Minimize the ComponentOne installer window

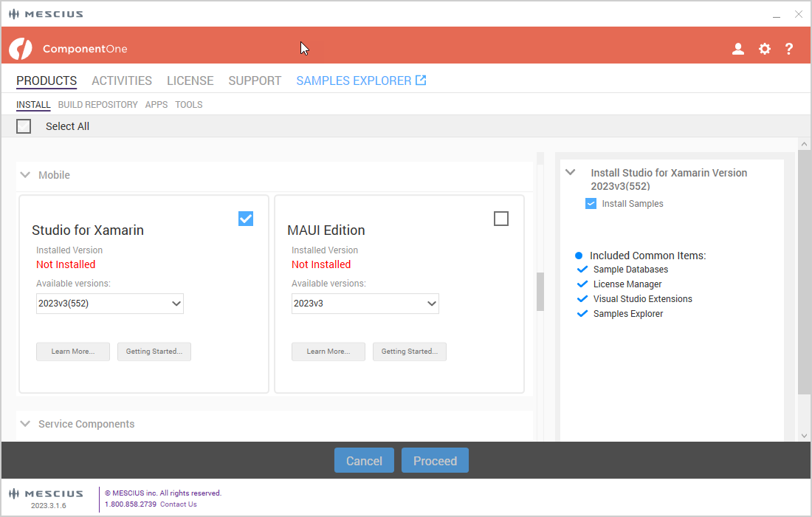click(x=777, y=14)
